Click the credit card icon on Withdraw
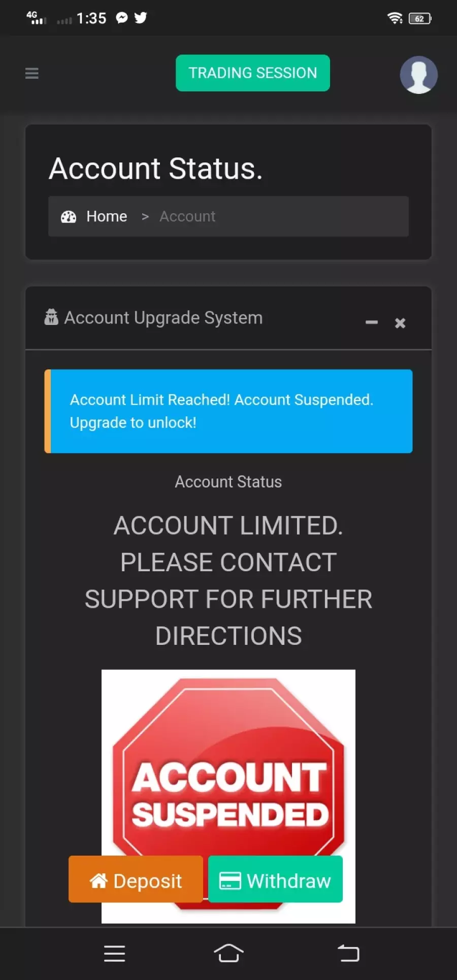Screen dimensions: 457x980 coord(230,881)
